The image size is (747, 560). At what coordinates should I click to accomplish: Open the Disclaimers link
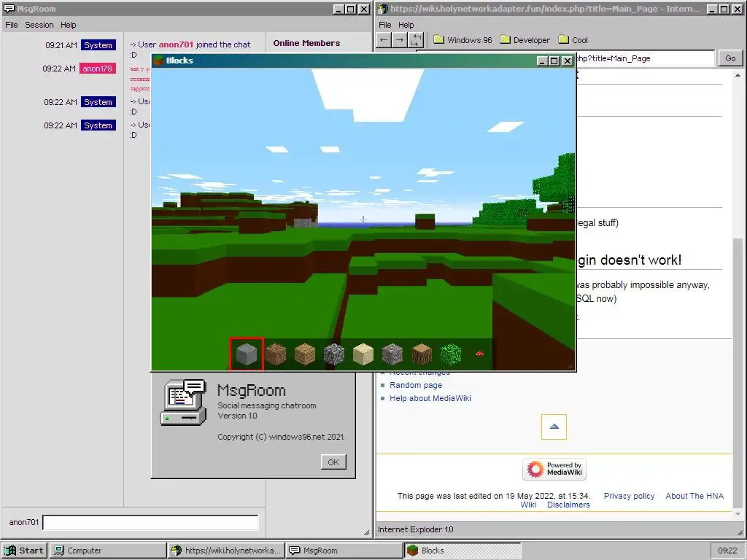tap(568, 505)
